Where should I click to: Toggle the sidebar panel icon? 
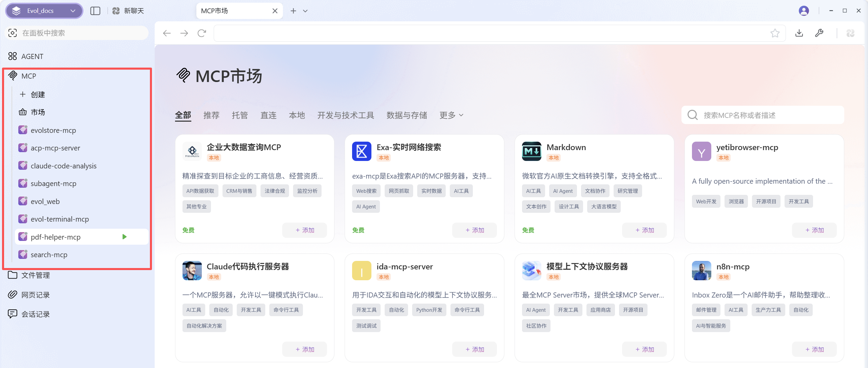[x=95, y=11]
